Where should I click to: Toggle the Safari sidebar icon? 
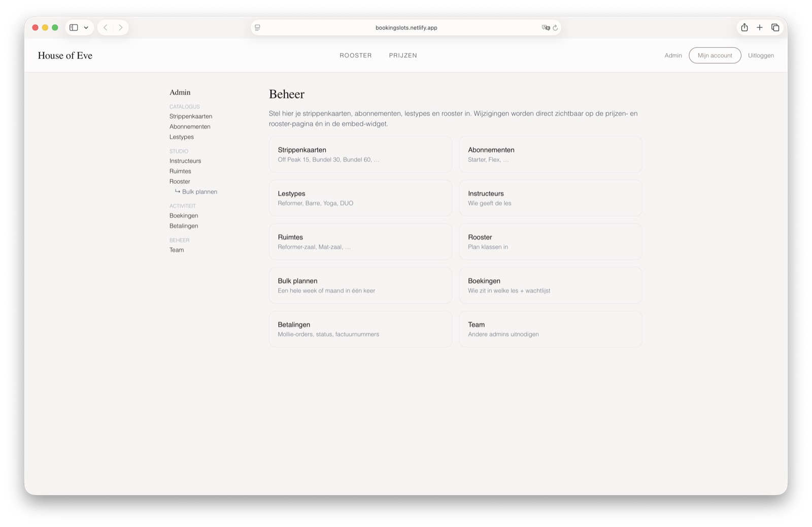74,27
